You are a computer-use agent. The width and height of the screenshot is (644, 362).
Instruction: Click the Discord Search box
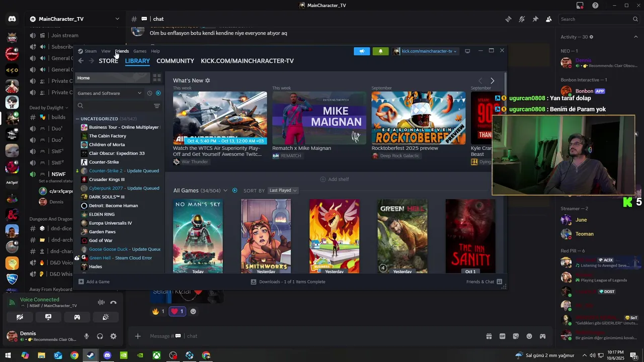point(599,19)
